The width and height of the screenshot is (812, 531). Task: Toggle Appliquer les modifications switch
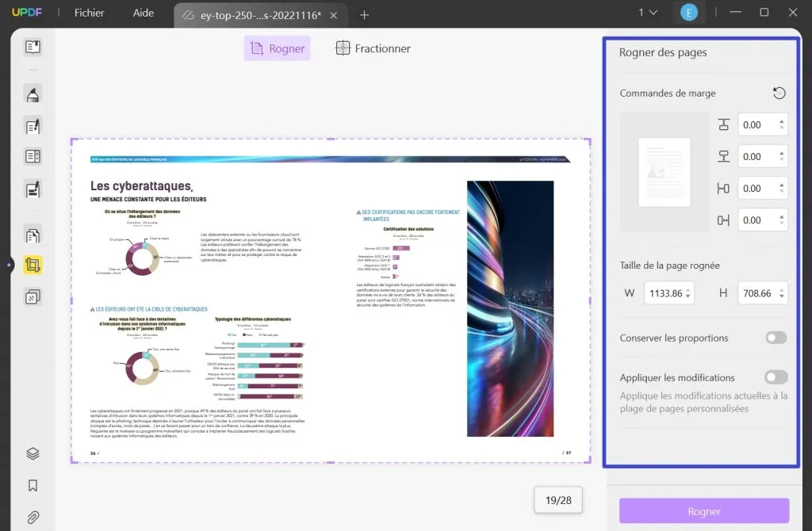pos(776,377)
